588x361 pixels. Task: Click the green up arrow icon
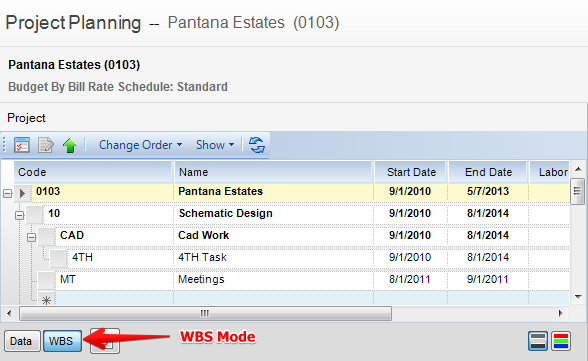click(x=70, y=145)
